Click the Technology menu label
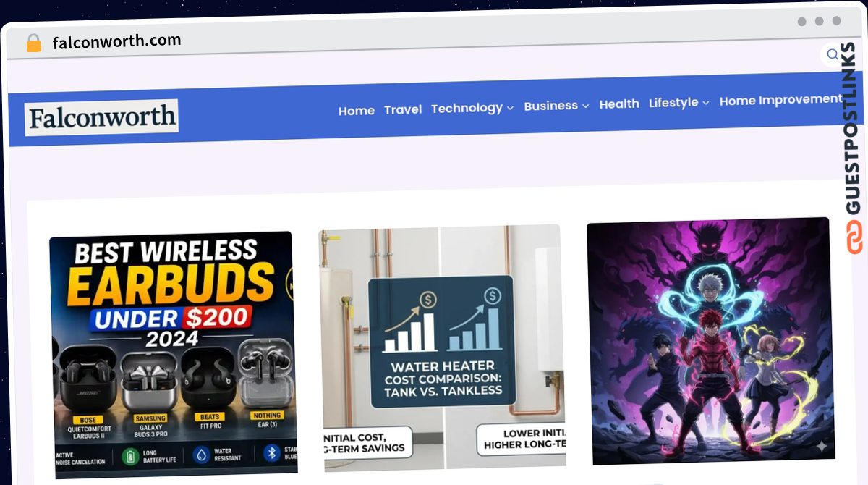 click(467, 108)
